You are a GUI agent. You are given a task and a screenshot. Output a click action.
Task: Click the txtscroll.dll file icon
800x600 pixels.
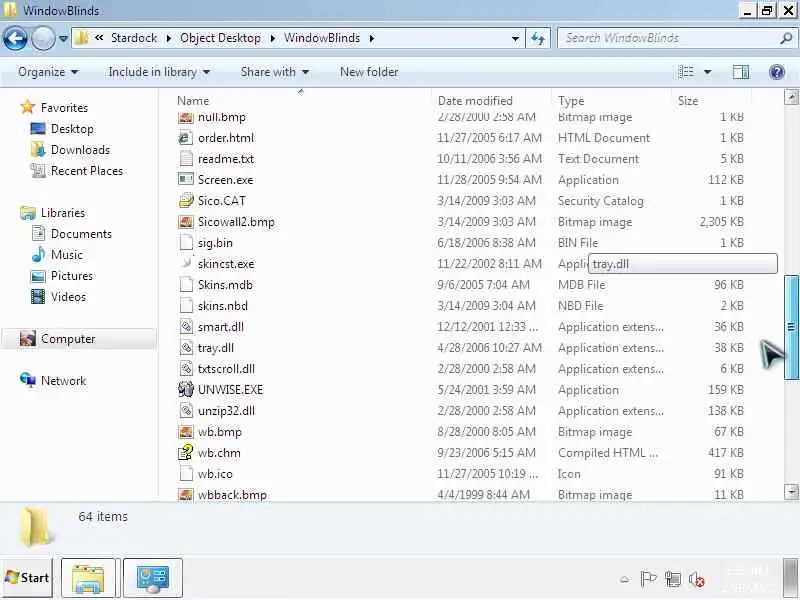point(186,368)
